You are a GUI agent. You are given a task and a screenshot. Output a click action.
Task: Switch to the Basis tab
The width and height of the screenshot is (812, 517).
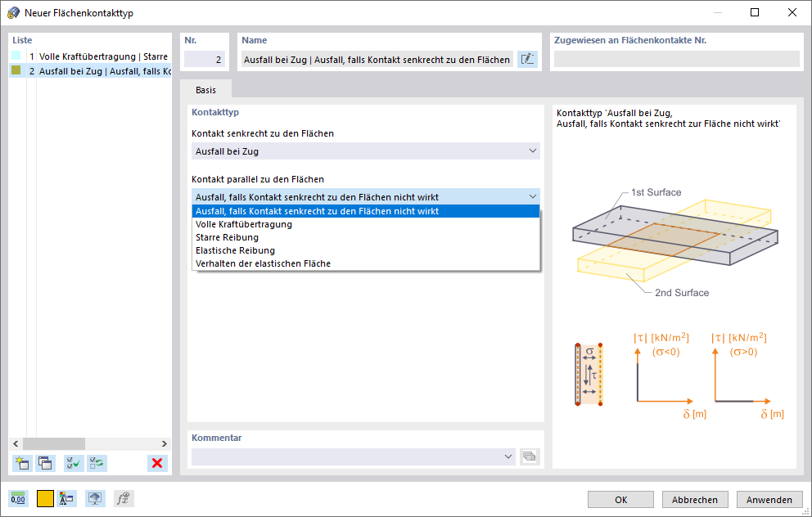(205, 89)
